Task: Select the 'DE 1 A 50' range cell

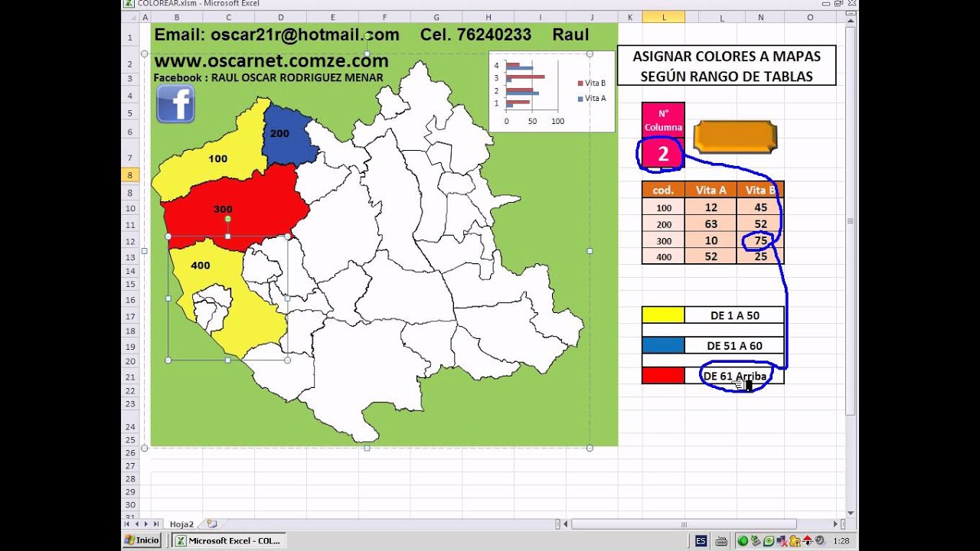Action: [x=734, y=315]
